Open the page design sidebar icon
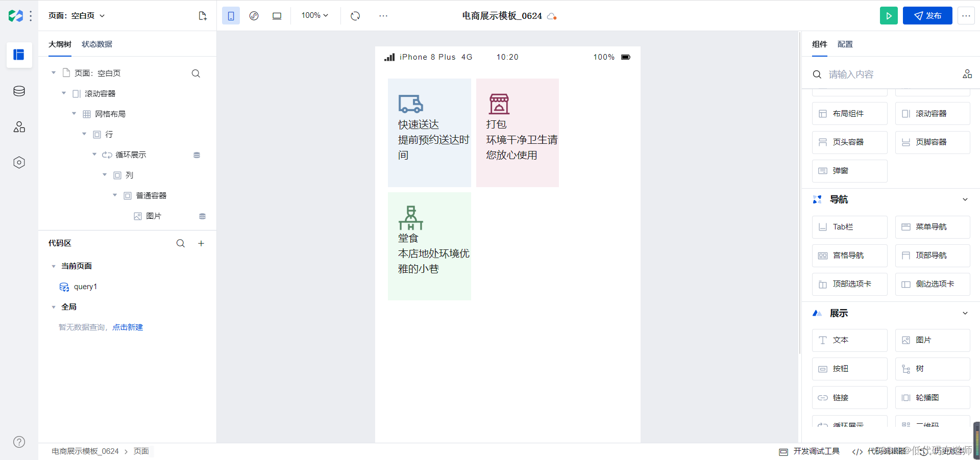980x460 pixels. click(x=19, y=55)
